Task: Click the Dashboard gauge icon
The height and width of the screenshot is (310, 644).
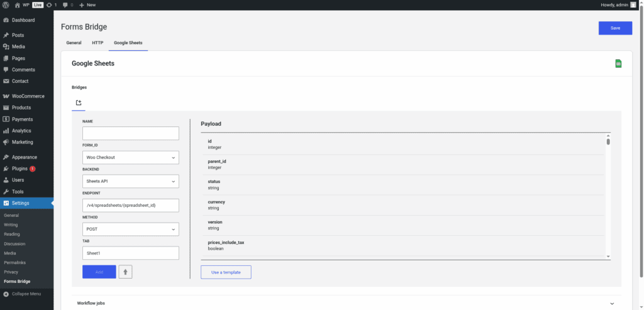Action: (6, 20)
